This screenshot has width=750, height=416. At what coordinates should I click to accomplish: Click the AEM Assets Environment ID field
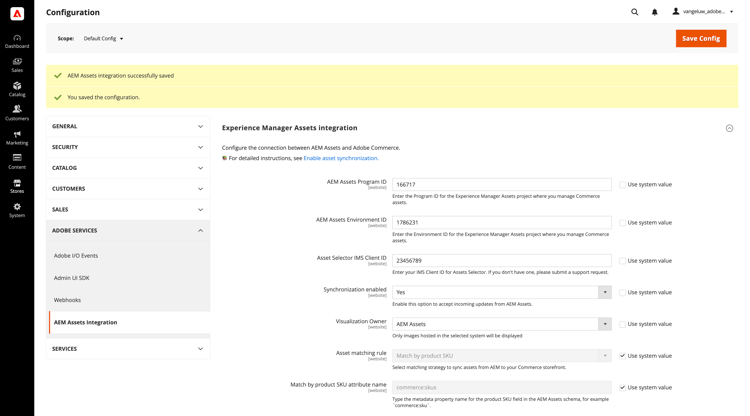pos(502,222)
